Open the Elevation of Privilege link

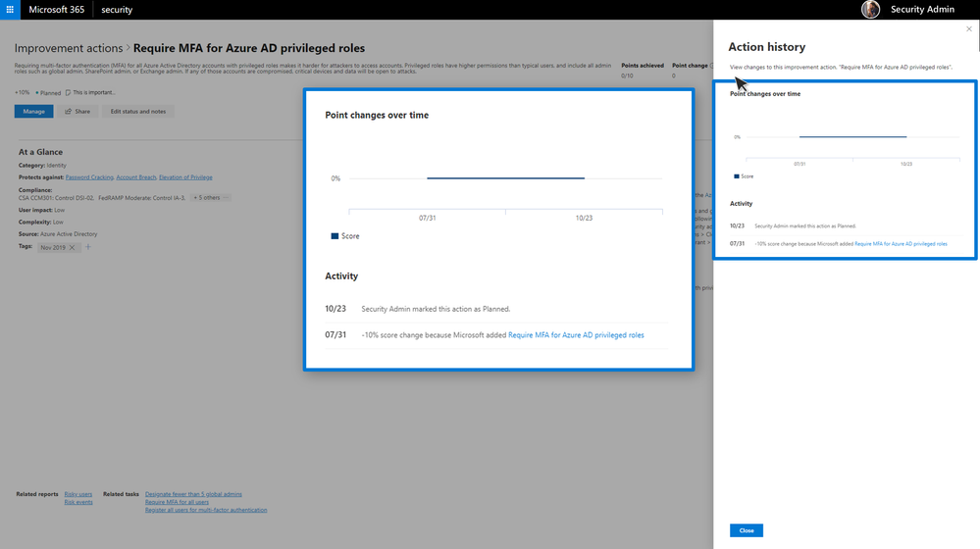185,177
